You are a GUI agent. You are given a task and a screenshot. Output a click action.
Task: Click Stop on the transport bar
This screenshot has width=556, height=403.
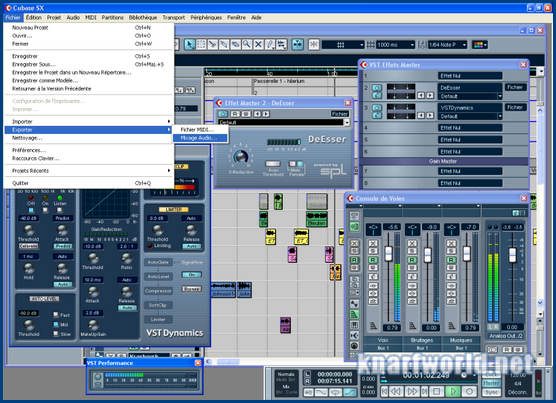pos(437,391)
